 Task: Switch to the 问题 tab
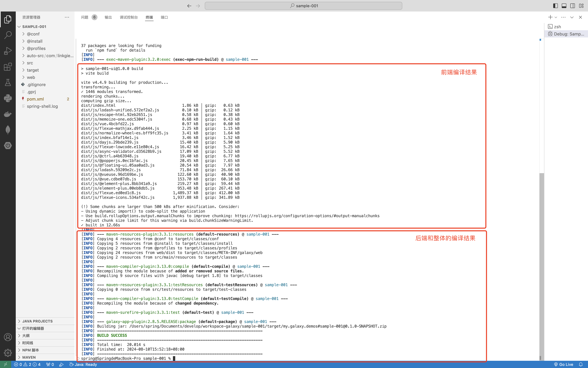click(x=89, y=17)
